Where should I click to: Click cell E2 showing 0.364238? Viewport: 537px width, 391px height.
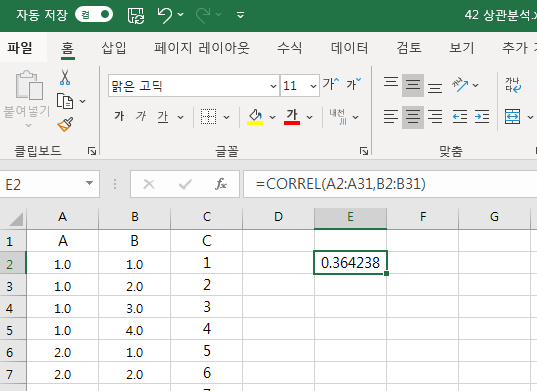[350, 263]
